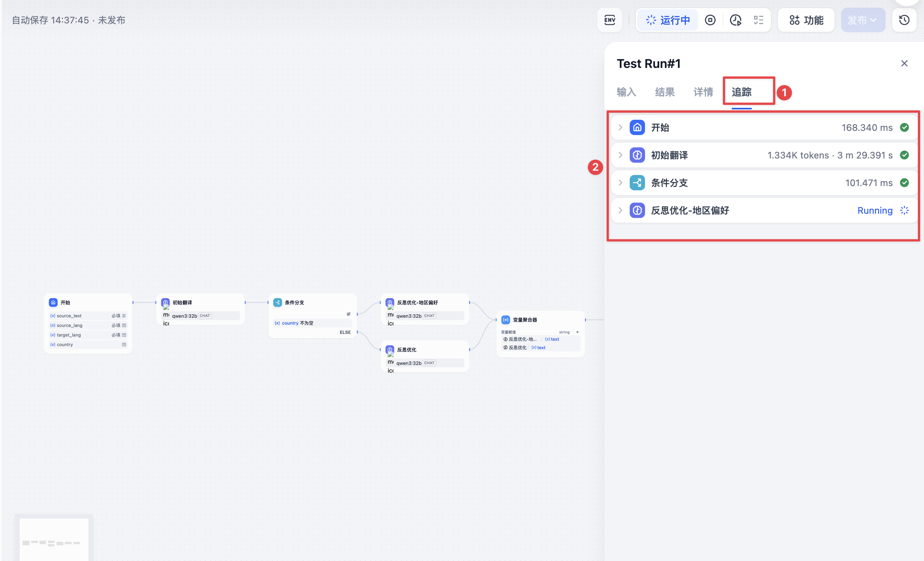Screen dimensions: 924x561
Task: Expand the 开始 trace row chevron
Action: coord(620,127)
